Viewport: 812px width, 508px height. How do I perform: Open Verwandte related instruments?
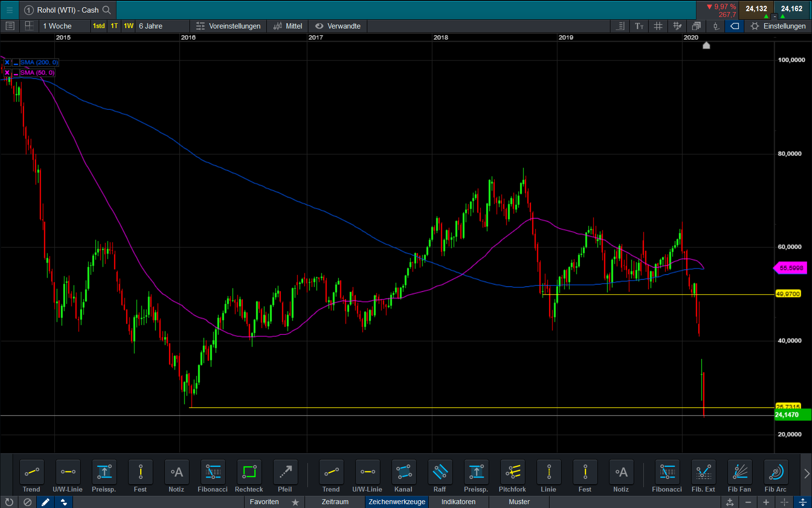[x=338, y=26]
